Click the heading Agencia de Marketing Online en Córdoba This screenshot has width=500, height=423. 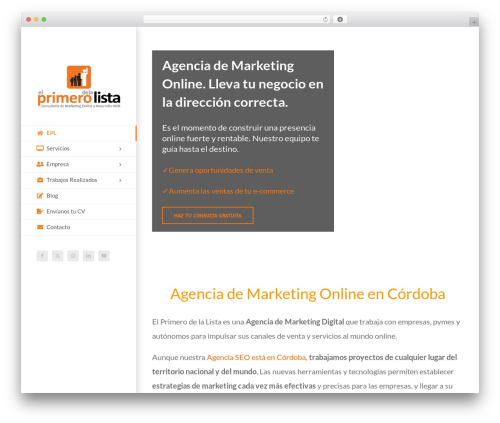click(308, 294)
